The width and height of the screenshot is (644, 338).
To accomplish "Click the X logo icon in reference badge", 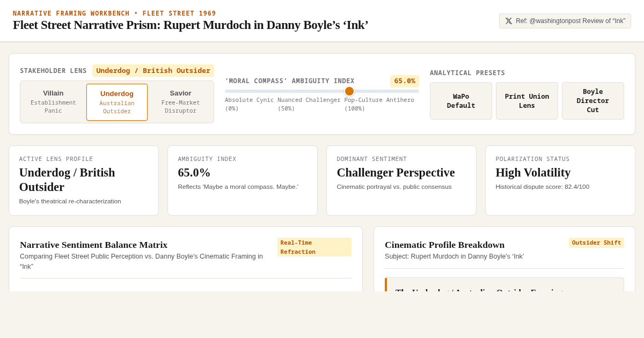I will (509, 21).
